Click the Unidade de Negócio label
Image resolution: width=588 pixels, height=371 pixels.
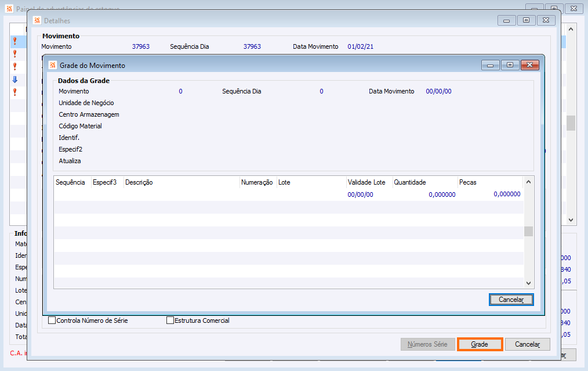pos(86,103)
